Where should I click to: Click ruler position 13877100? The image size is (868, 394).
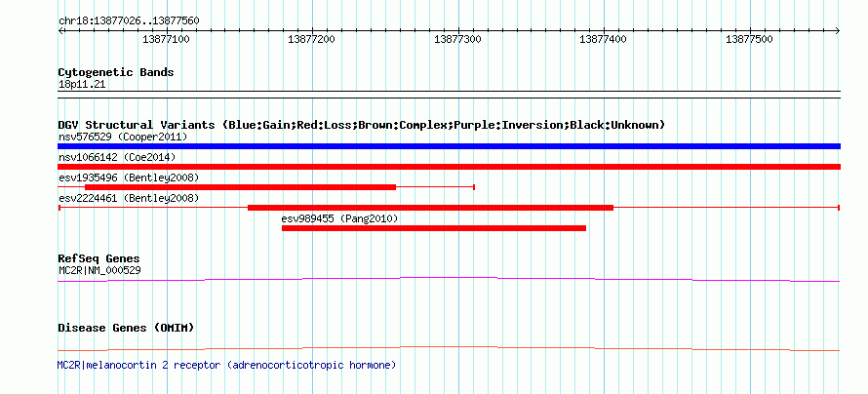coord(166,39)
